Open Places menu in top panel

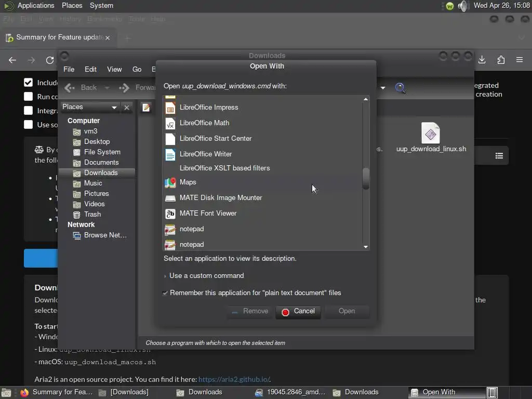72,5
